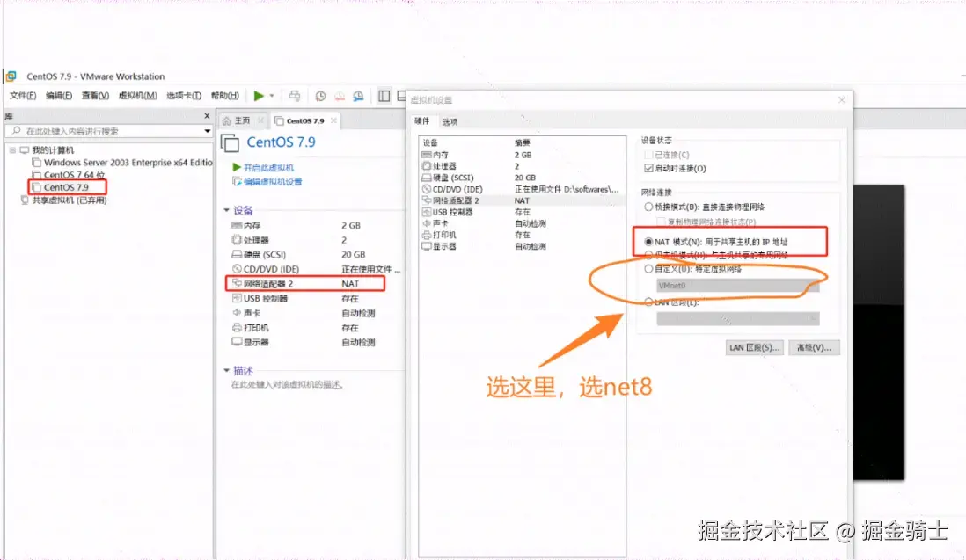Viewport: 966px width, 560px height.
Task: Collapse the 我的计算机 tree node
Action: pyautogui.click(x=12, y=150)
